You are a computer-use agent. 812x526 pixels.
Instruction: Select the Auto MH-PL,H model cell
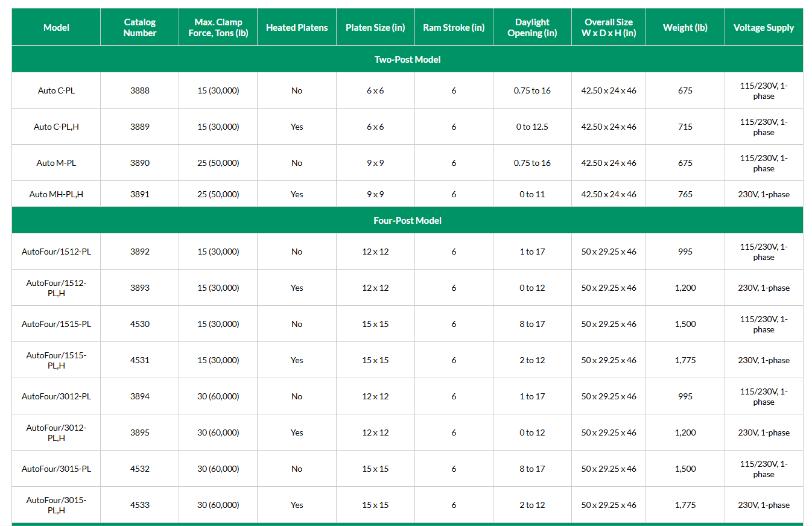[x=56, y=194]
